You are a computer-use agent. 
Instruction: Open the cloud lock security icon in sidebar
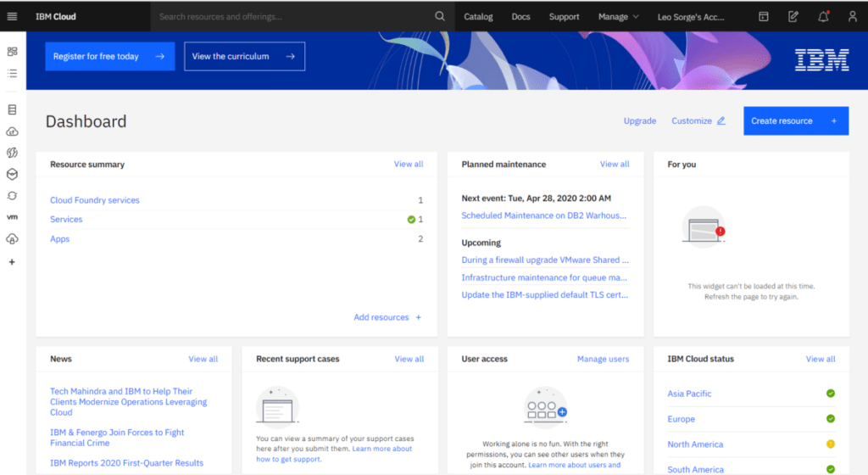click(12, 239)
